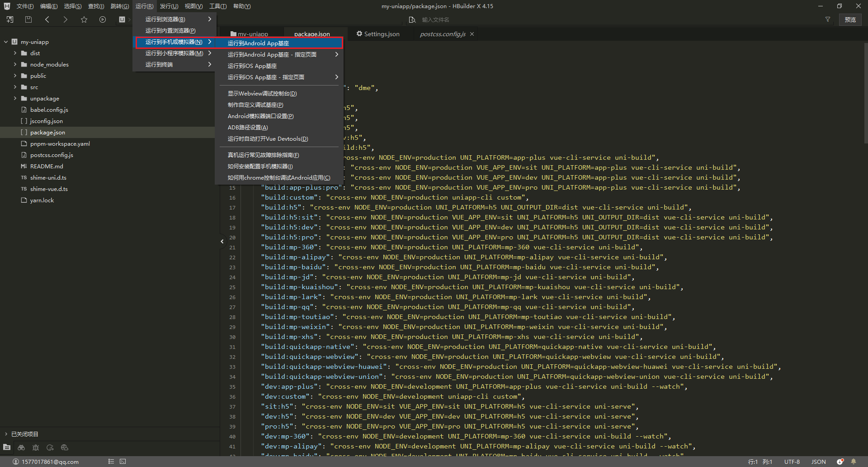The height and width of the screenshot is (467, 868).
Task: Choose ADB路径设置 from the submenu
Action: click(x=248, y=128)
